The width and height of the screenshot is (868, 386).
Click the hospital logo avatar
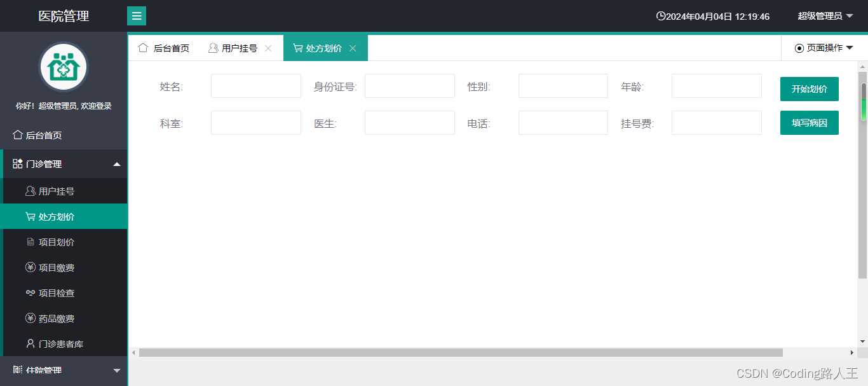64,67
